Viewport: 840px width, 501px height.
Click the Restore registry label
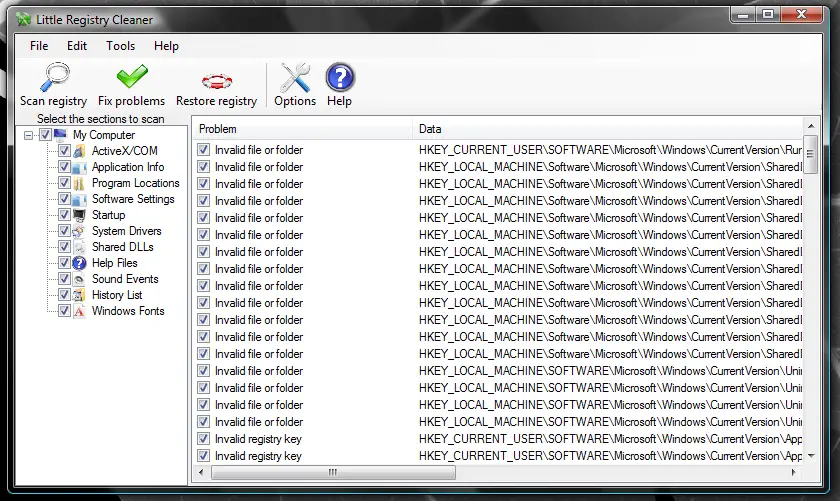(x=216, y=101)
